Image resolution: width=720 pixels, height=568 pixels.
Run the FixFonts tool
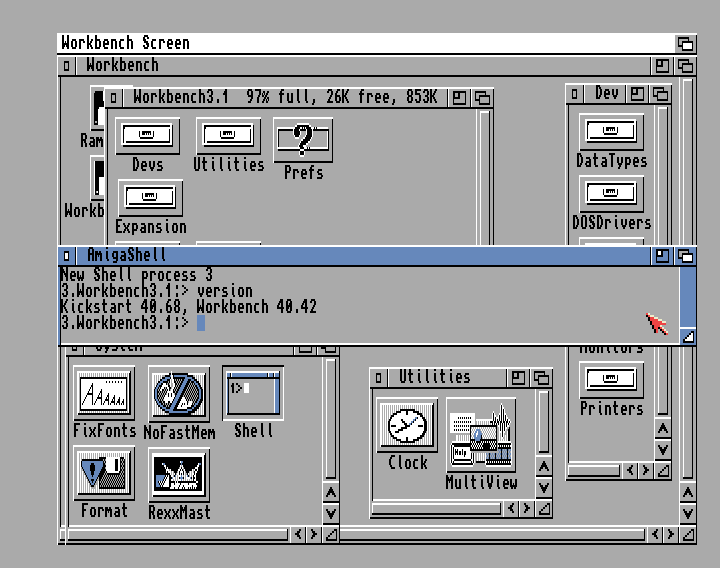tap(104, 393)
